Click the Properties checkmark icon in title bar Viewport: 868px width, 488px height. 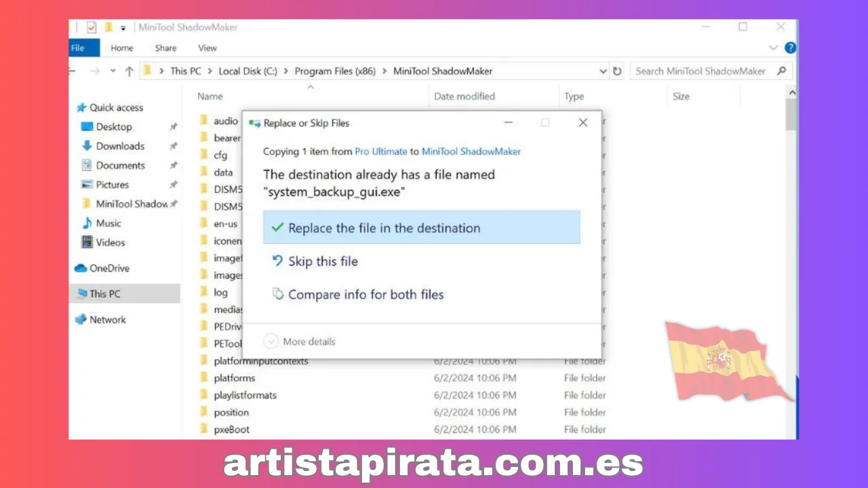click(x=91, y=27)
